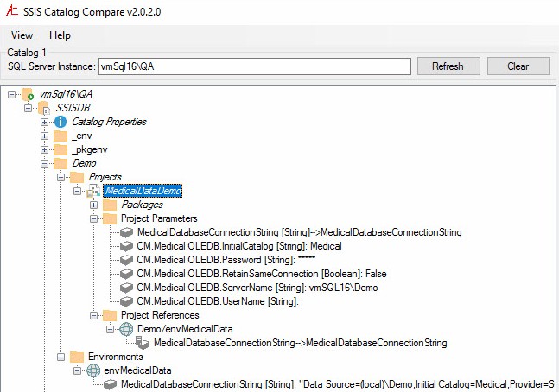
Task: Select CM.Medical.OLEDB.ServerName parameter row
Action: pyautogui.click(x=257, y=288)
